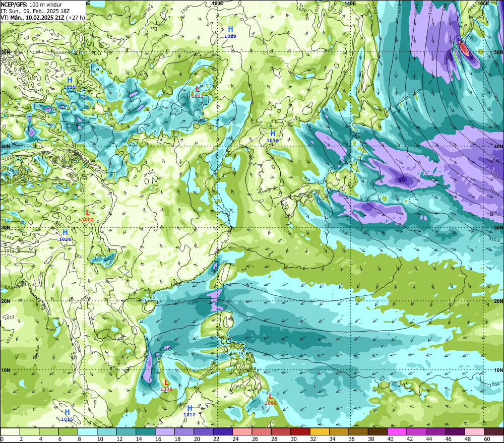Select the golden yellow 32–34 legend swatch
This screenshot has height=443, width=504.
click(x=320, y=431)
